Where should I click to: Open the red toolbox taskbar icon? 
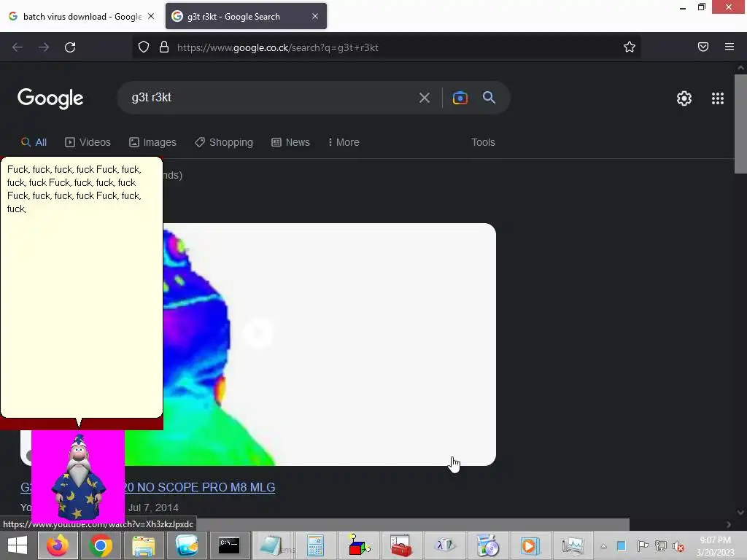(400, 545)
